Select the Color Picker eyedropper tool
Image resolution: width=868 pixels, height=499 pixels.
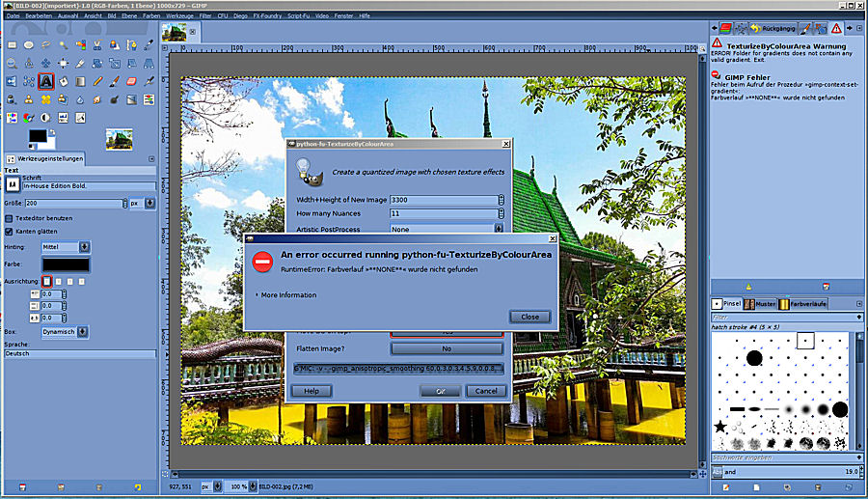pyautogui.click(x=149, y=44)
